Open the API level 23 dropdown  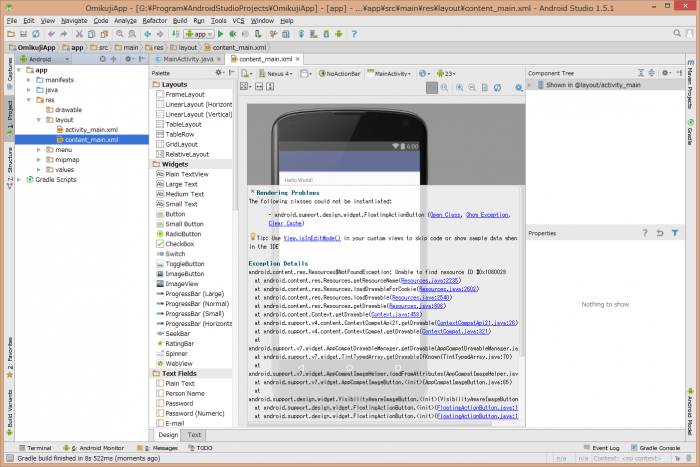[x=446, y=74]
